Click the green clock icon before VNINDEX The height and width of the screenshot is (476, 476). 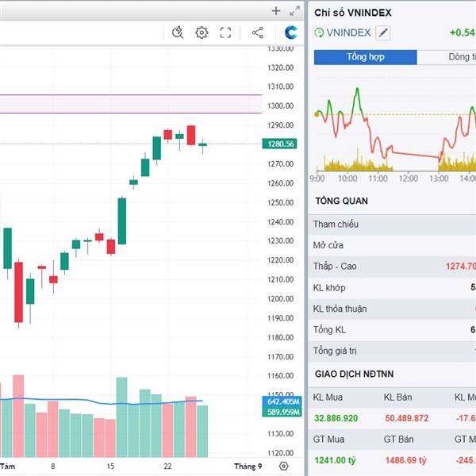point(319,33)
